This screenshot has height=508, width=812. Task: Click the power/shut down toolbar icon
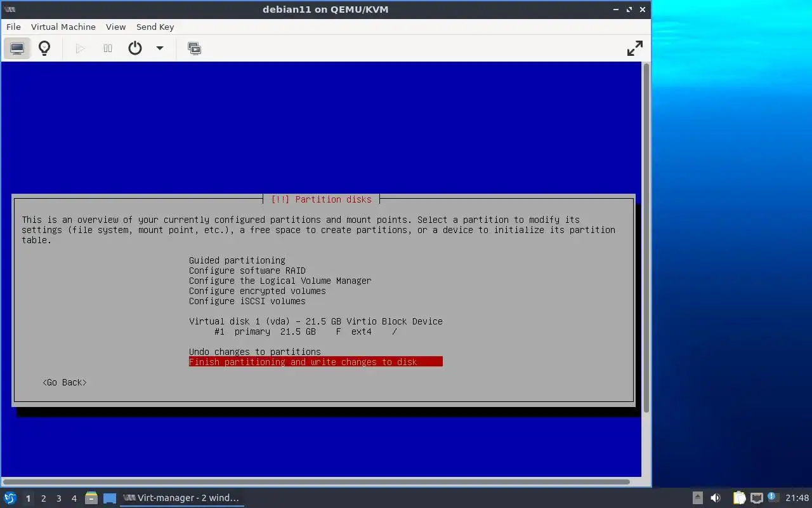click(x=135, y=48)
